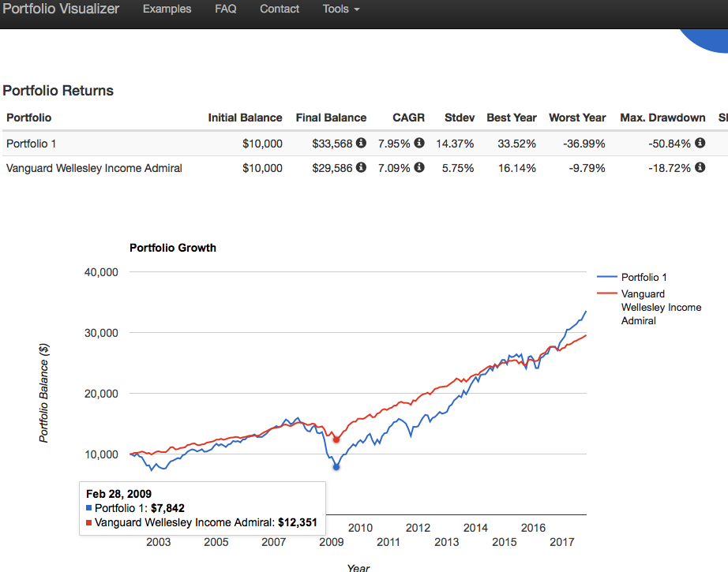
Task: Click the Max. Drawdown column header
Action: [x=662, y=118]
